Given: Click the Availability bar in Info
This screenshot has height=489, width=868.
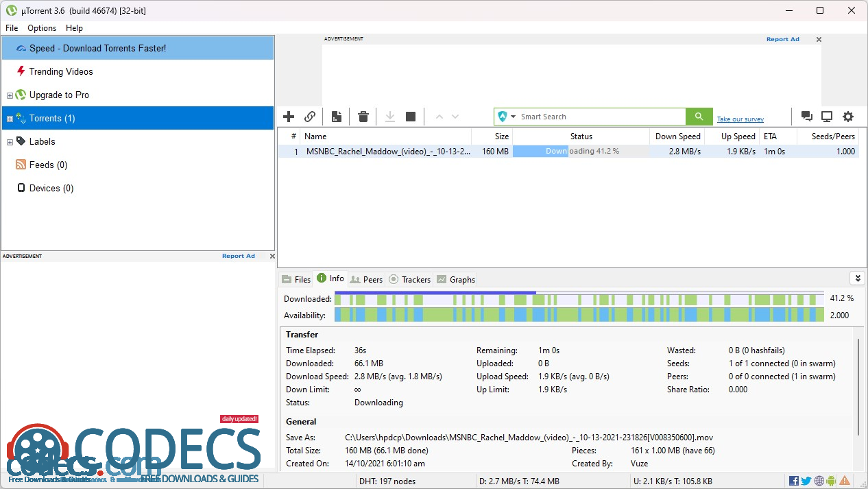Looking at the screenshot, I should (x=579, y=315).
